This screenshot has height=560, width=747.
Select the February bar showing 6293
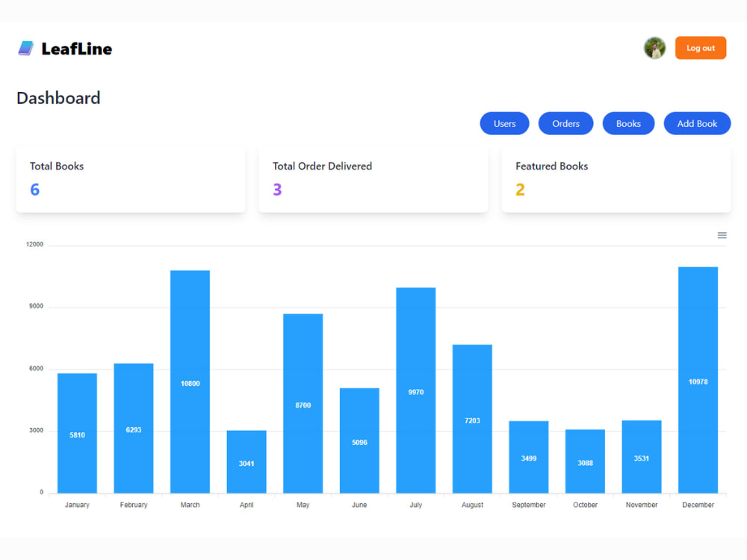coord(134,428)
